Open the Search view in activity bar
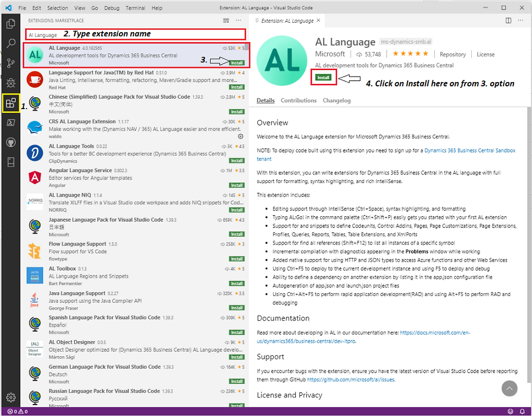532x416 pixels. coord(11,43)
